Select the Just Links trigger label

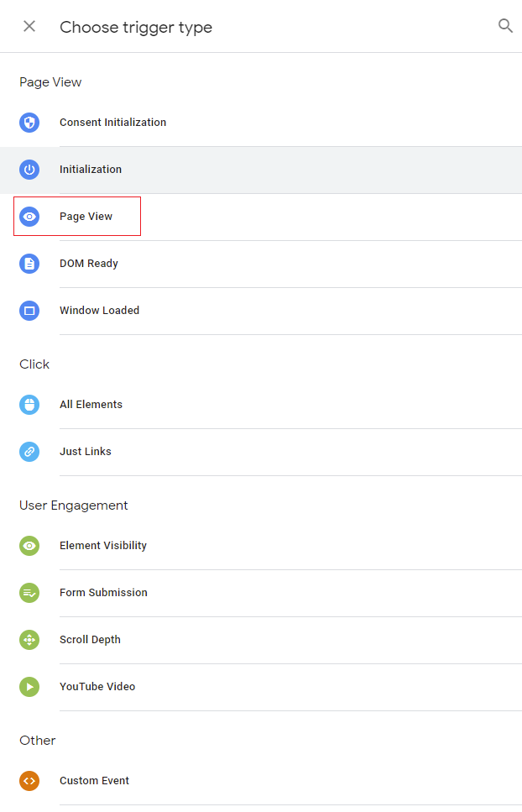85,452
